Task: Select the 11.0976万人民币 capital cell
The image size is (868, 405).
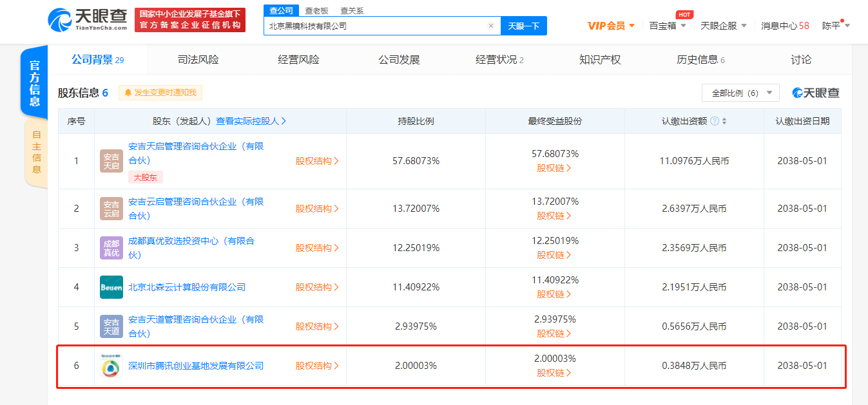Action: [x=694, y=161]
